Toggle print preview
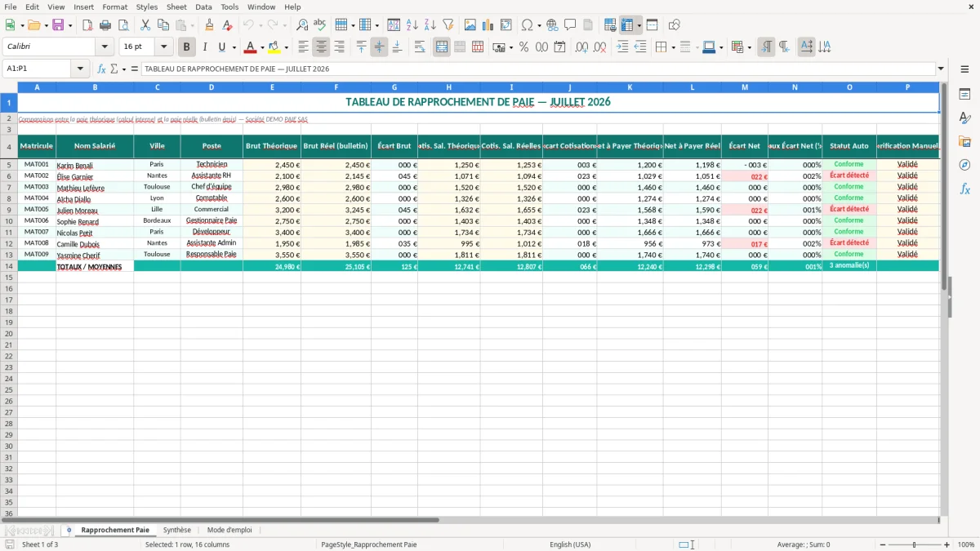The height and width of the screenshot is (551, 980). pos(123,25)
